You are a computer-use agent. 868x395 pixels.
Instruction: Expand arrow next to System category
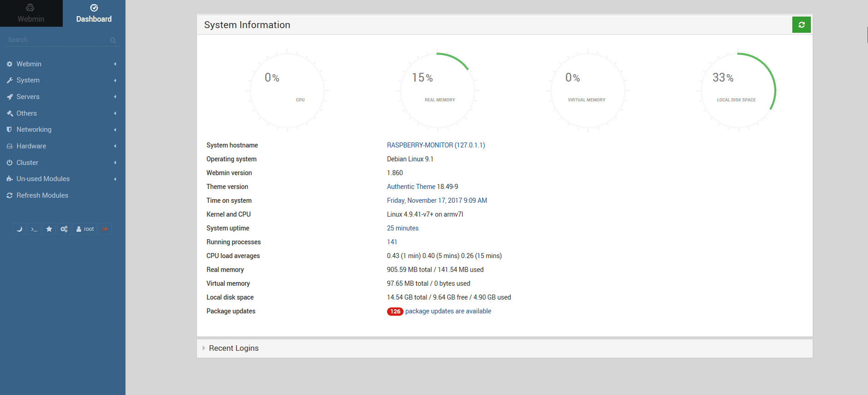pos(115,80)
